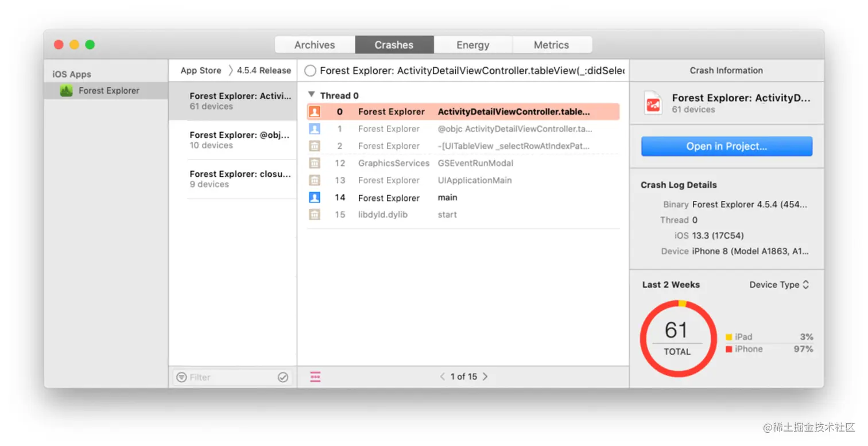The height and width of the screenshot is (446, 868).
Task: Toggle the checkmark filter button
Action: pos(282,377)
